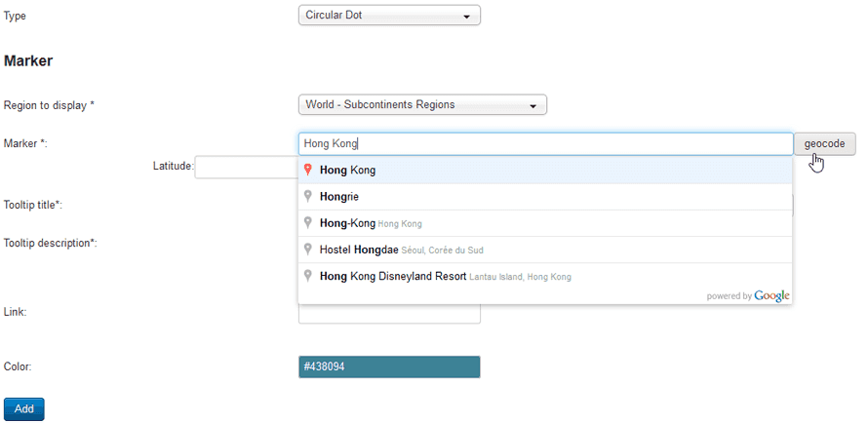Focus the Marker text field
Image resolution: width=868 pixels, height=423 pixels.
point(544,144)
